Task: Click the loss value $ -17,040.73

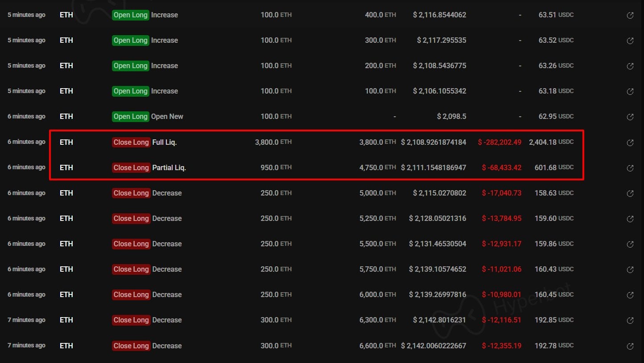Action: [502, 193]
